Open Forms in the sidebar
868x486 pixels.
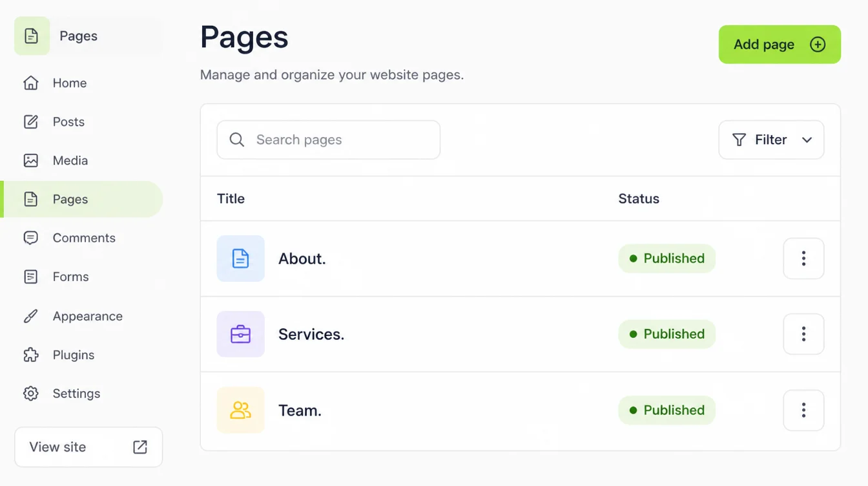82,277
